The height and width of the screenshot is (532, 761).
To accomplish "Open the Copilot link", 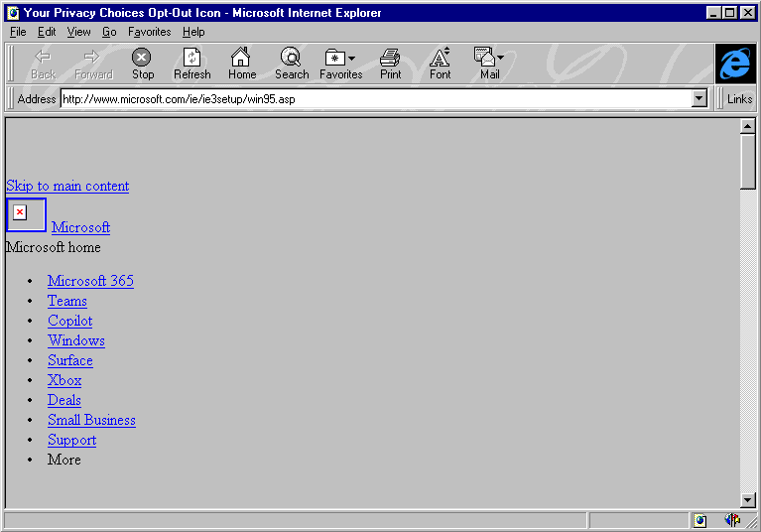I will click(x=69, y=321).
